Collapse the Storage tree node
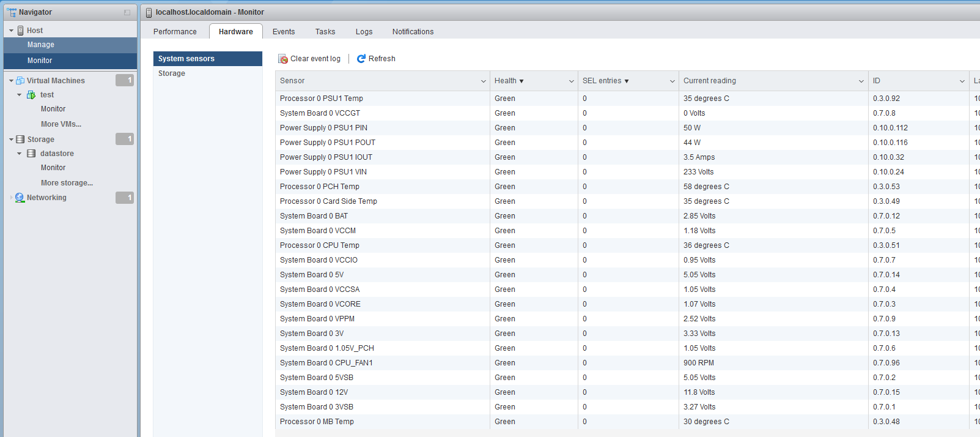This screenshot has height=437, width=980. (x=11, y=140)
